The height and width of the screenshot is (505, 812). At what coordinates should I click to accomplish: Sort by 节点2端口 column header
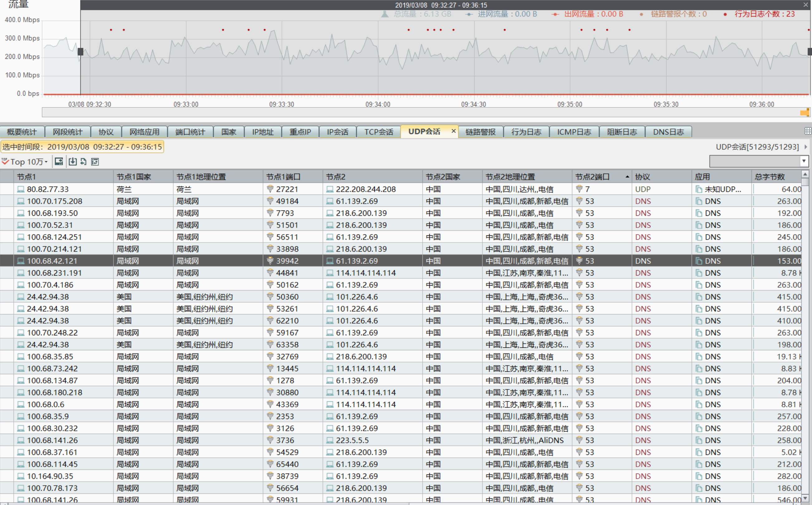tap(602, 177)
